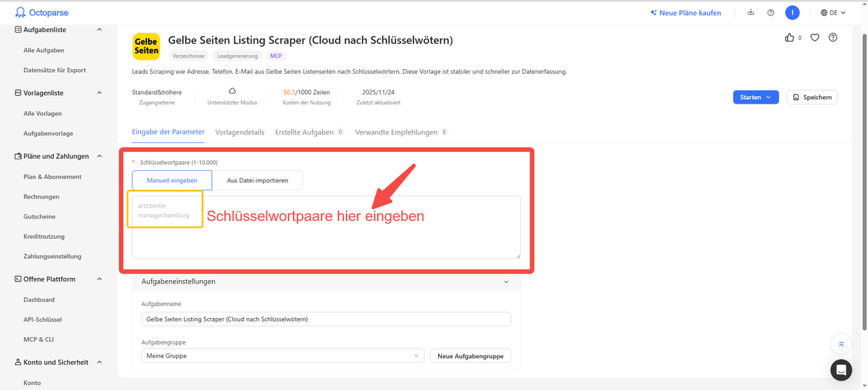This screenshot has height=390, width=868.
Task: Collapse the Offene Plattform section
Action: click(100, 279)
